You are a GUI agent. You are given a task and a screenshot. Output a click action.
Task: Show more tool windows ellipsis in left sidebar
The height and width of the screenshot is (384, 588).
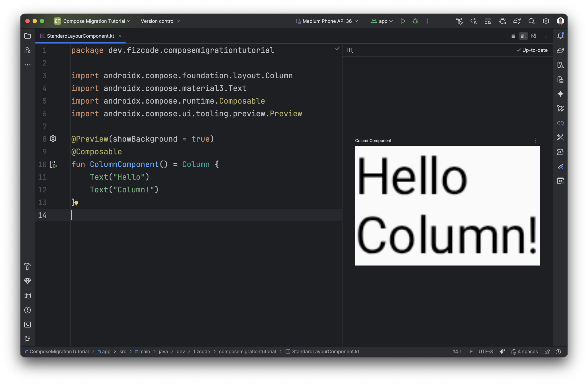pos(27,65)
